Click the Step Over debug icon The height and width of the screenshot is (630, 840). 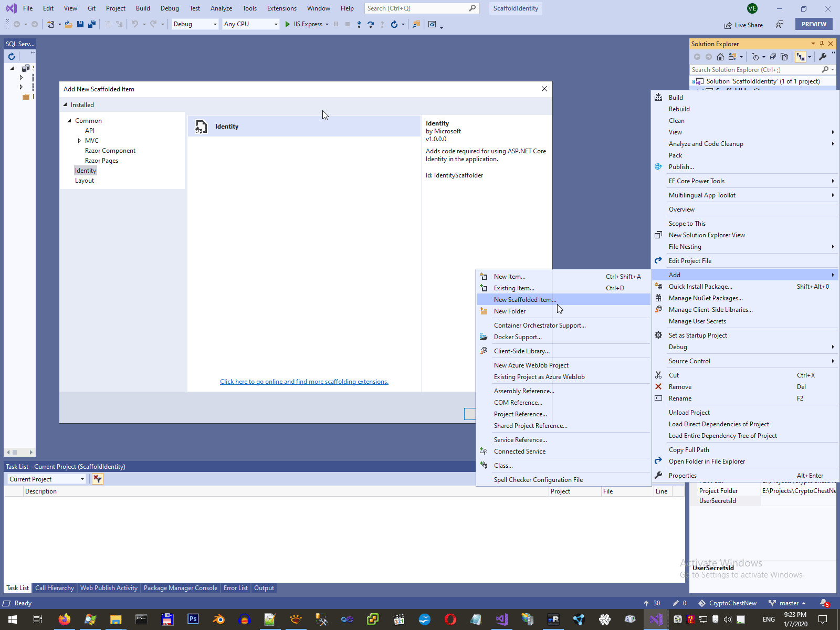coord(371,24)
